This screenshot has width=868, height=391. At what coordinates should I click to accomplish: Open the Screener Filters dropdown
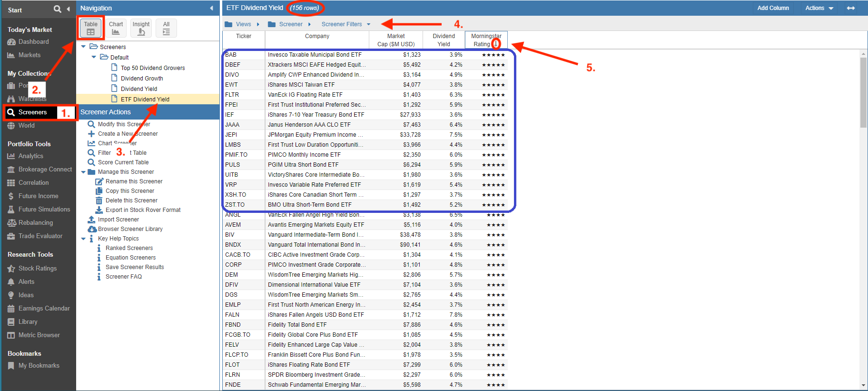[x=345, y=24]
